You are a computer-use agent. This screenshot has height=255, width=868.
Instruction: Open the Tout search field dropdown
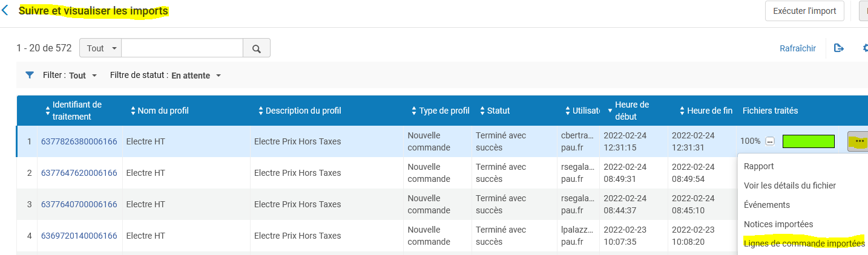100,48
